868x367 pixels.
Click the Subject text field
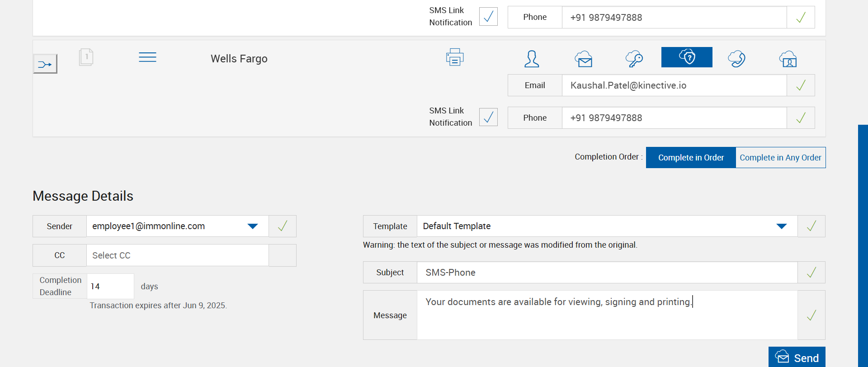pos(607,273)
